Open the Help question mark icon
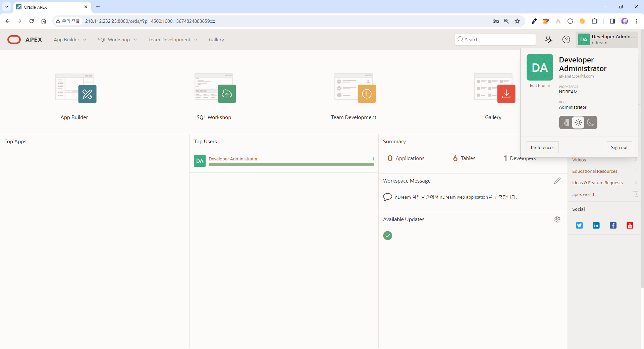The width and height of the screenshot is (644, 349). click(x=566, y=40)
